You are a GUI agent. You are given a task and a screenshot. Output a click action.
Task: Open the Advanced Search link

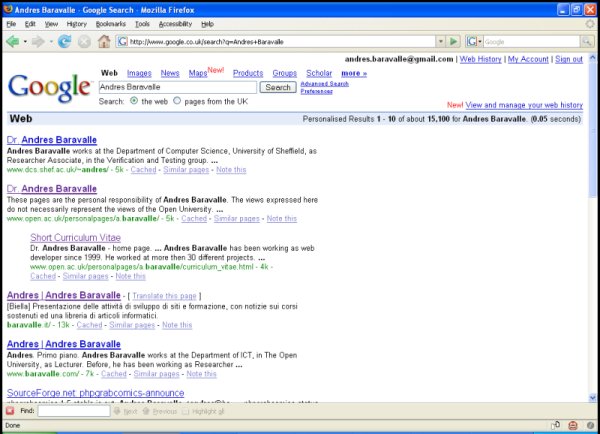324,83
